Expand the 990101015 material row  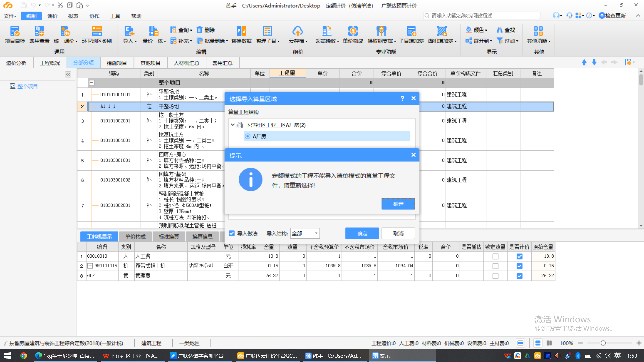tap(90, 266)
